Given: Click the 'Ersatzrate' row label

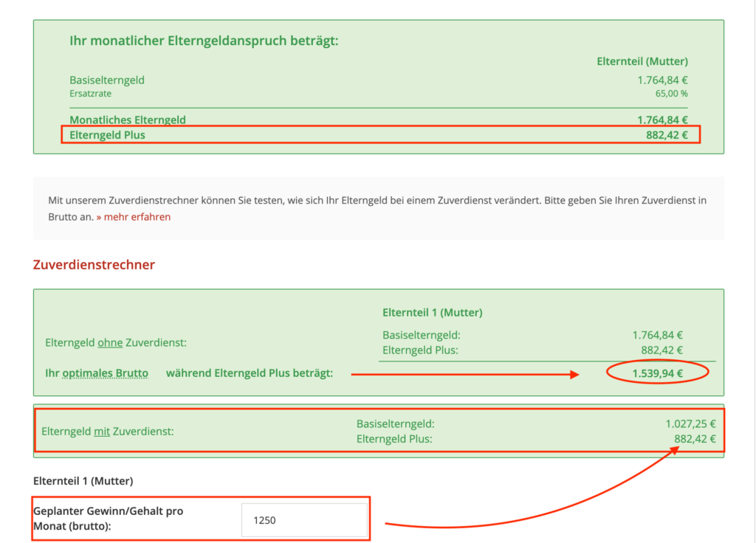Looking at the screenshot, I should tap(90, 94).
